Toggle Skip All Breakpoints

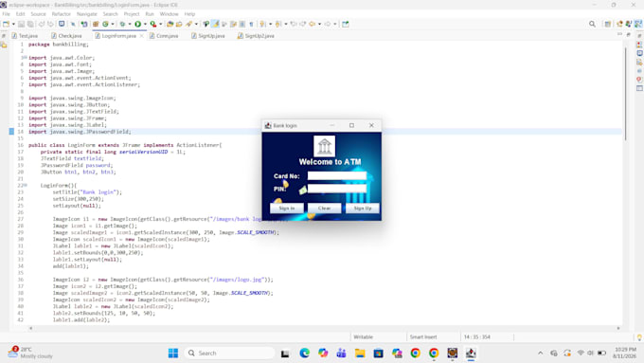pos(73,25)
